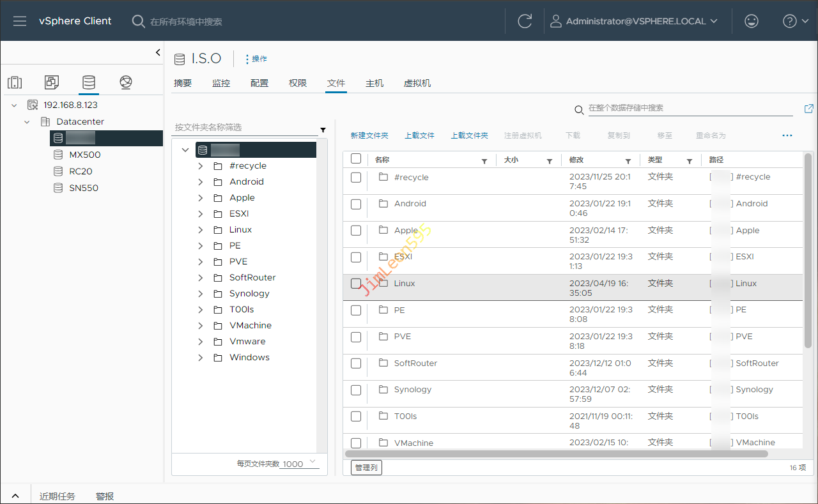Click the 上载文件 button
The height and width of the screenshot is (504, 818).
(419, 135)
